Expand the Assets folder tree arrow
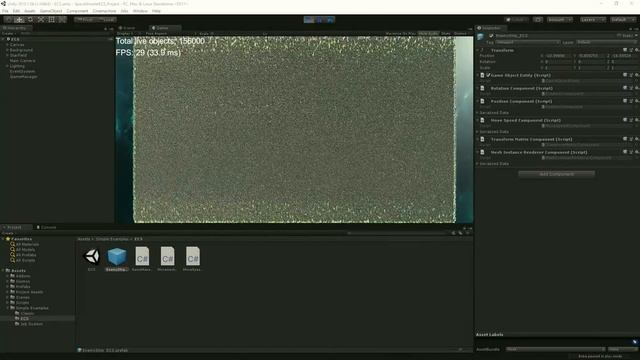640x360 pixels. (3, 271)
